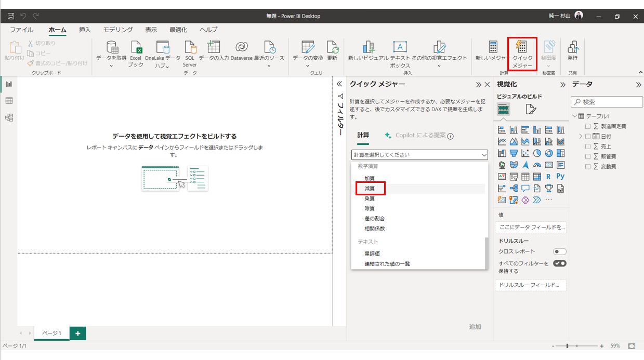Click the 発行 publish icon
644x360 pixels.
tap(572, 47)
